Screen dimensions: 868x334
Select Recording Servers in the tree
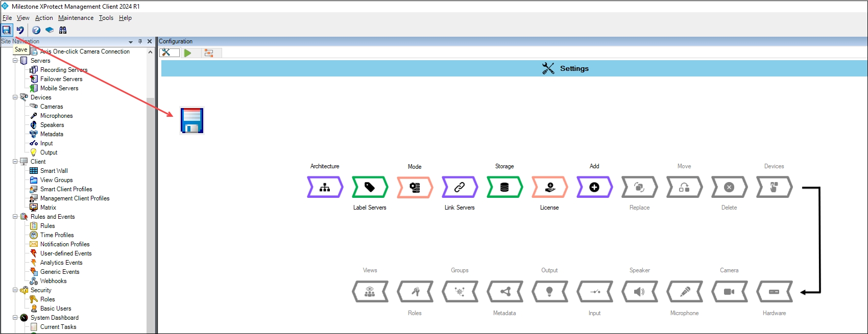(64, 70)
